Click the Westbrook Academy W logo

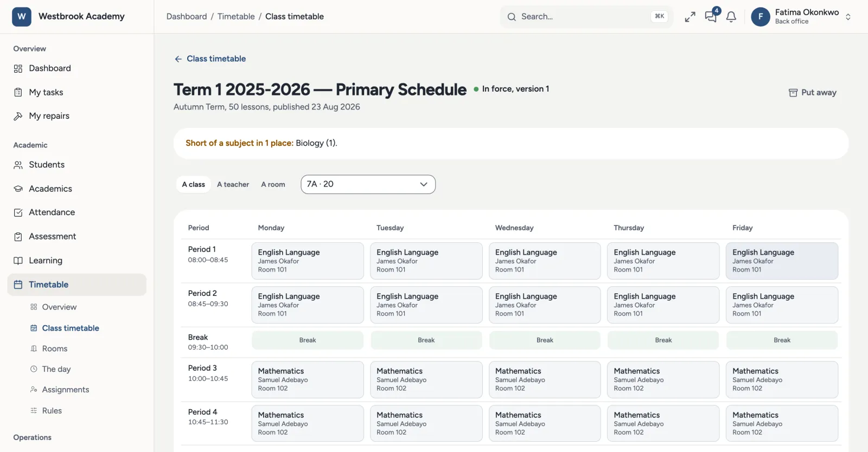pos(22,16)
